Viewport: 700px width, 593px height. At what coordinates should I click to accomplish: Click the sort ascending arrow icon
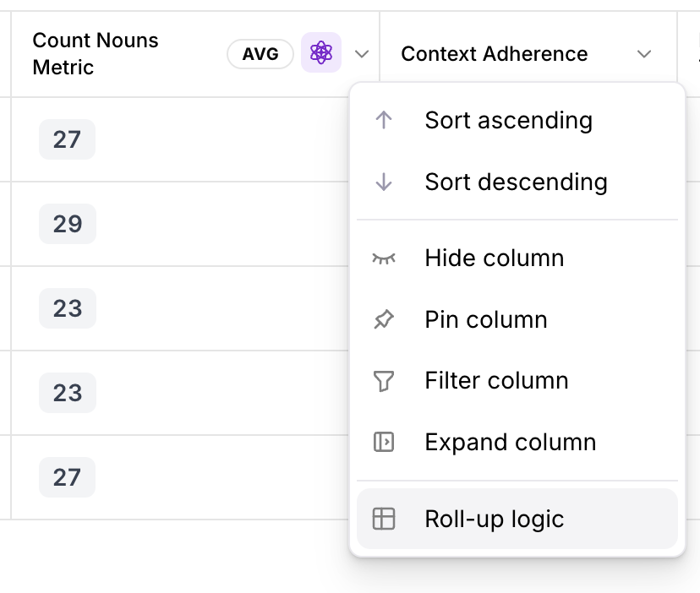[x=384, y=120]
